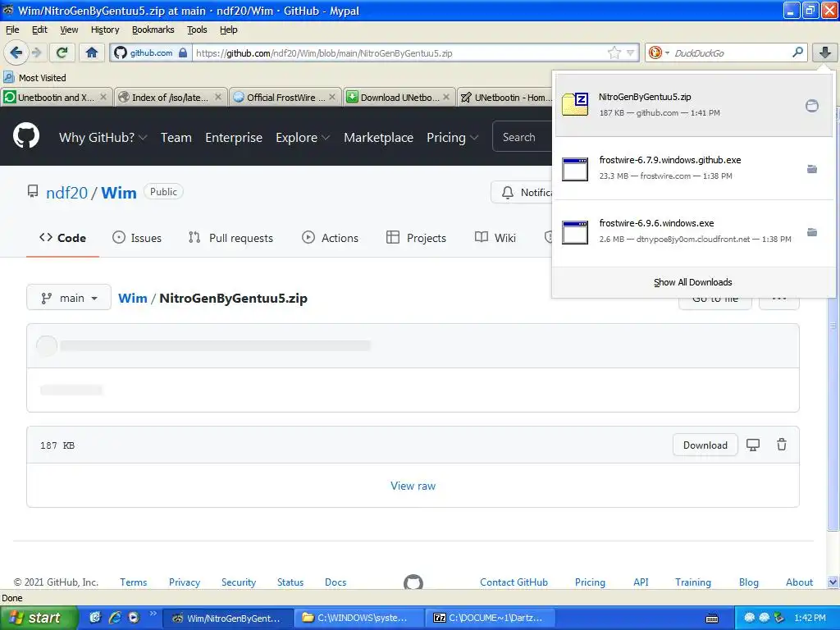Switch to the Actions tab
Image resolution: width=840 pixels, height=630 pixels.
click(330, 238)
